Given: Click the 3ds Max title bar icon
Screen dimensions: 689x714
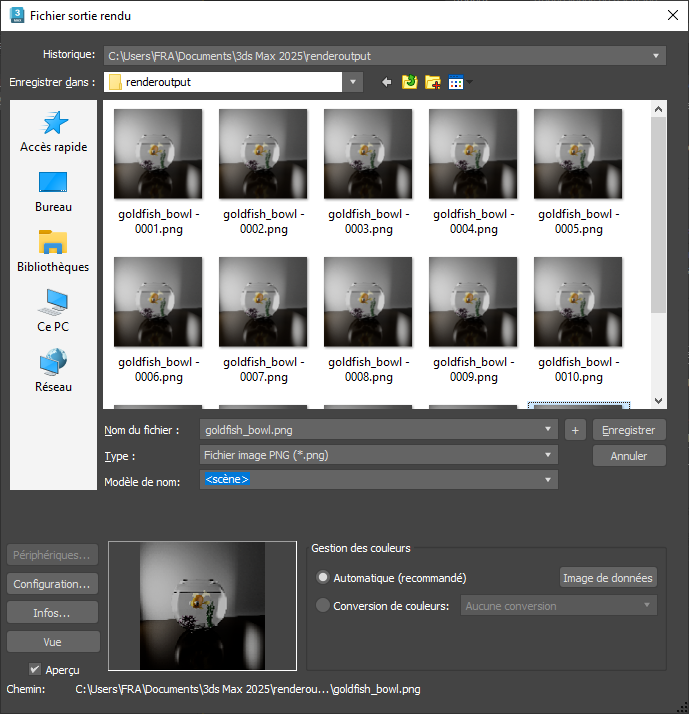Looking at the screenshot, I should tap(17, 15).
